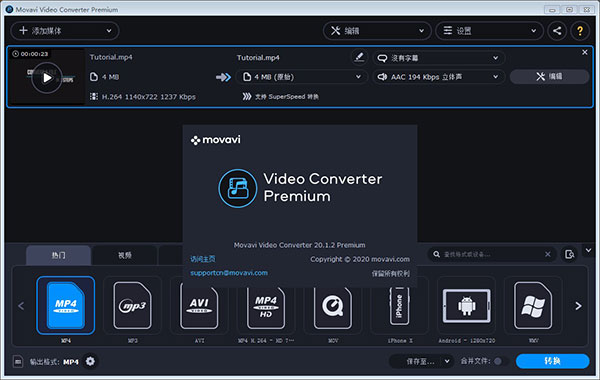Click the format search input field
Image resolution: width=600 pixels, height=380 pixels.
(492, 254)
